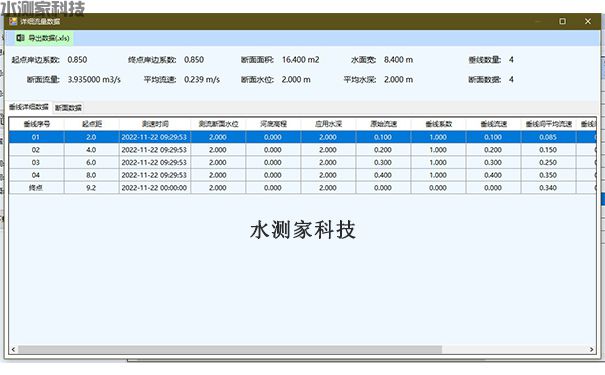The height and width of the screenshot is (375, 605).
Task: Click the average velocity cell showing 0.350
Action: (x=548, y=175)
